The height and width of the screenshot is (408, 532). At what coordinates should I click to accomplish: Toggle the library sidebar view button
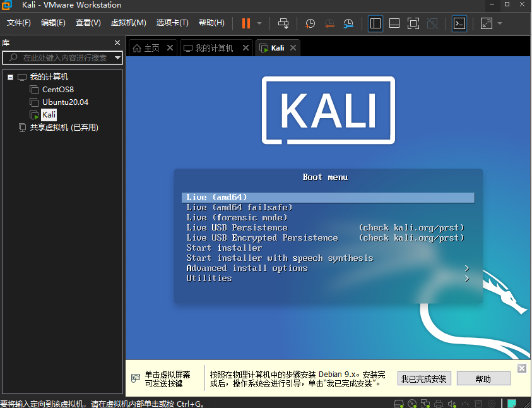coord(375,23)
